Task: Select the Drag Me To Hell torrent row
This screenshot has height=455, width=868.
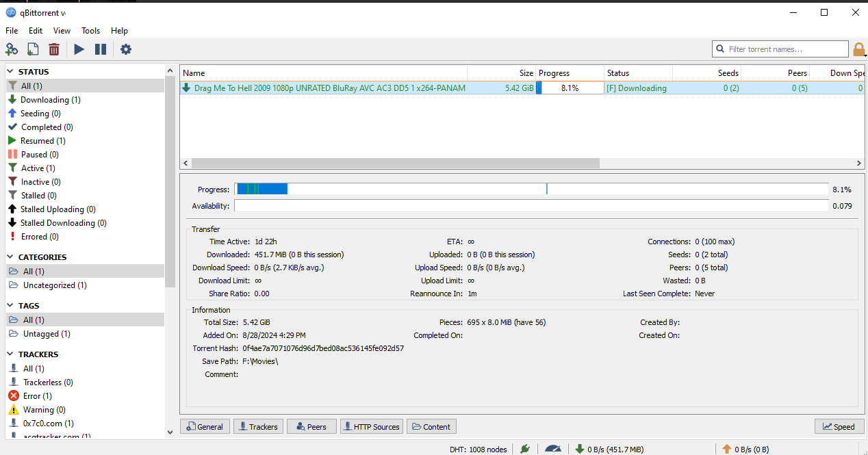Action: (522, 88)
